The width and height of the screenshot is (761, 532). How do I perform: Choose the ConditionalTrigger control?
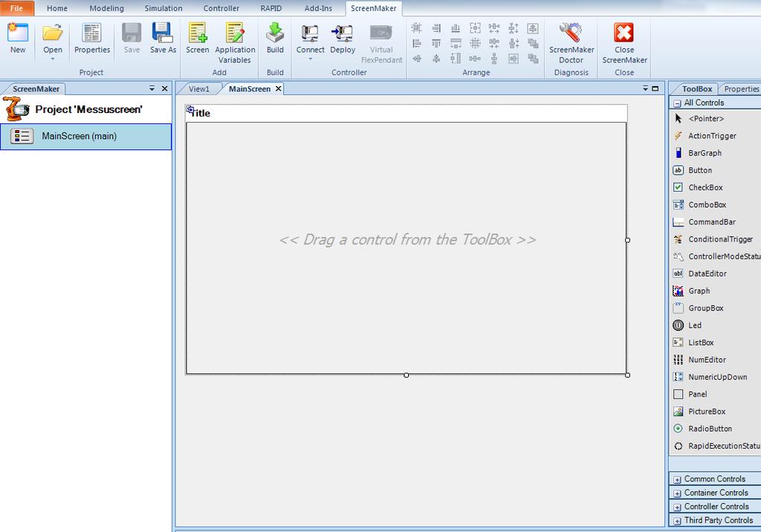pos(720,239)
